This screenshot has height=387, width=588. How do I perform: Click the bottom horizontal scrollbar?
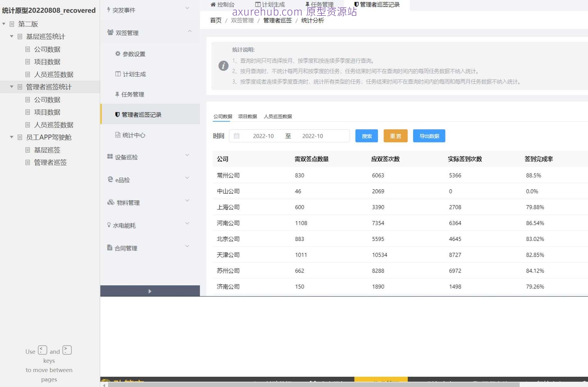tap(314, 385)
